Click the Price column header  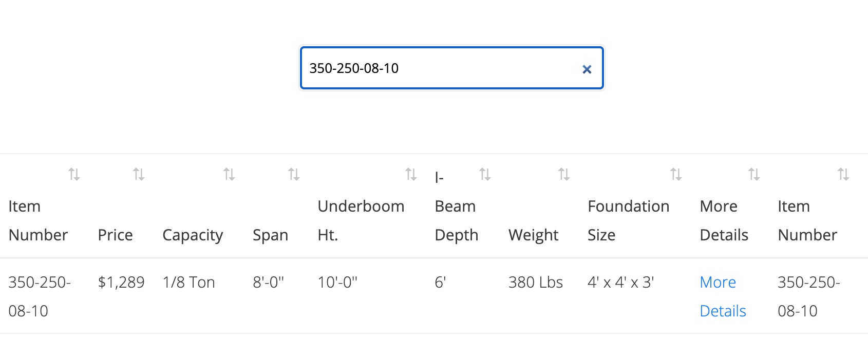pyautogui.click(x=116, y=235)
